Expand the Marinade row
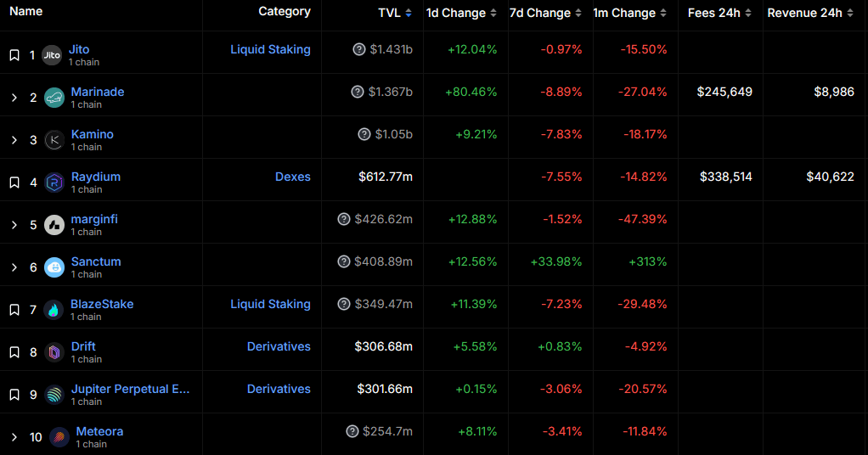Screen dimensions: 868x455 click(x=14, y=98)
